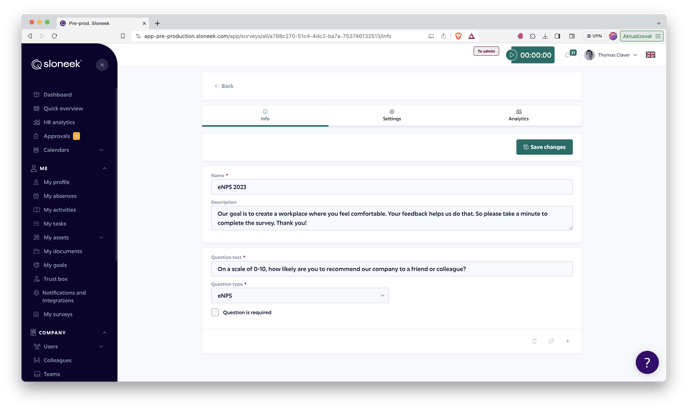This screenshot has height=410, width=688.
Task: Click the My goals icon in the sidebar
Action: (x=36, y=265)
